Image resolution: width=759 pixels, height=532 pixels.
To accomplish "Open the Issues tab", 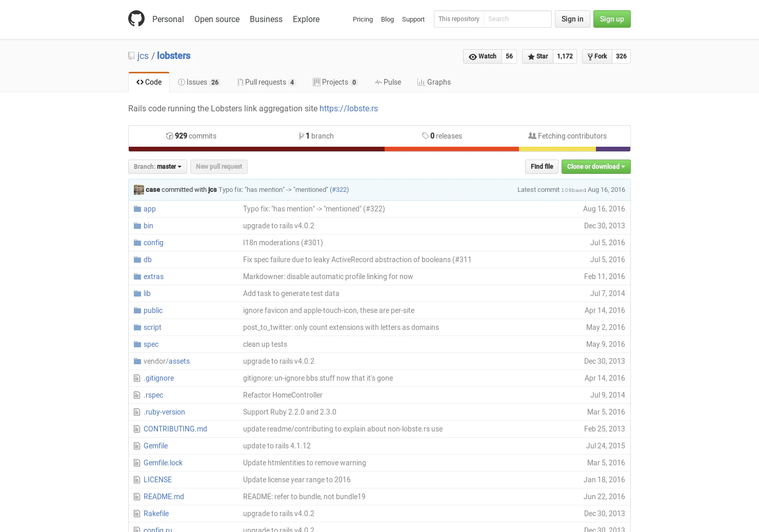I will 199,82.
